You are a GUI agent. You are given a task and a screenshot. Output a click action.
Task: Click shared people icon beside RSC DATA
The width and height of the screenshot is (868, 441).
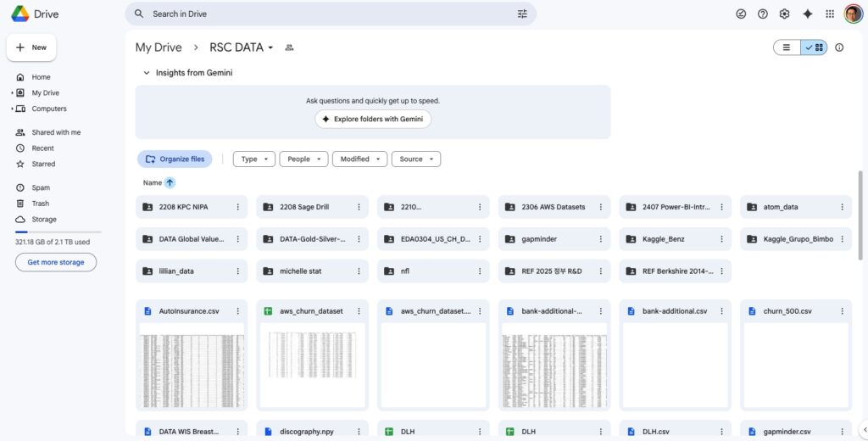[x=289, y=47]
